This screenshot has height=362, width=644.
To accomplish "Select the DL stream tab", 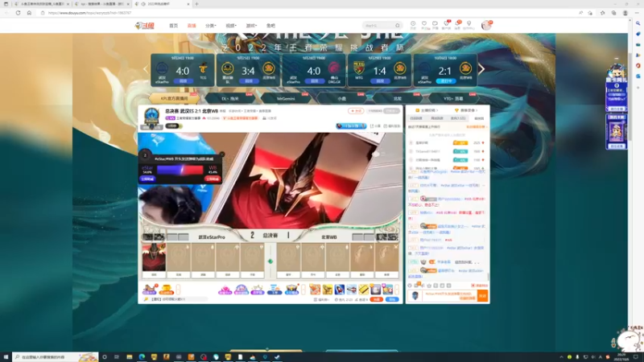I will pyautogui.click(x=230, y=98).
